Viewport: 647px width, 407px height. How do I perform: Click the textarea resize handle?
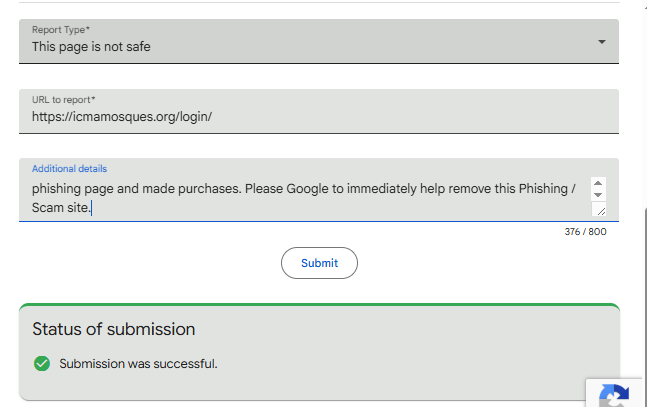pyautogui.click(x=599, y=210)
